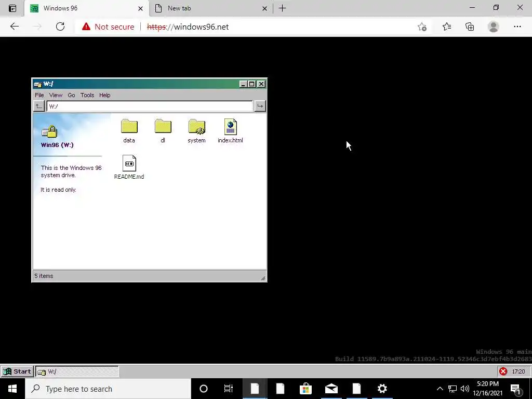This screenshot has width=532, height=399.
Task: Open the Windows Start button
Action: pyautogui.click(x=12, y=389)
